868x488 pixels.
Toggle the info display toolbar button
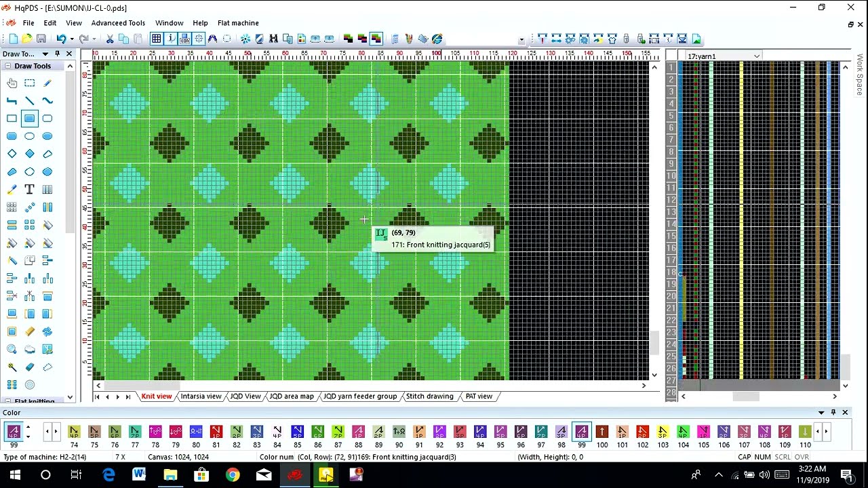[x=170, y=39]
